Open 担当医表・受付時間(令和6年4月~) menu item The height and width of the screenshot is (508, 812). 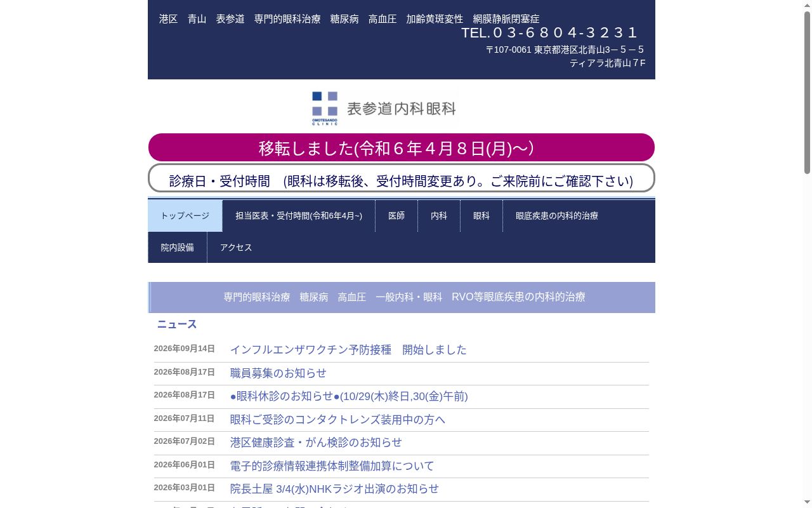(x=299, y=216)
